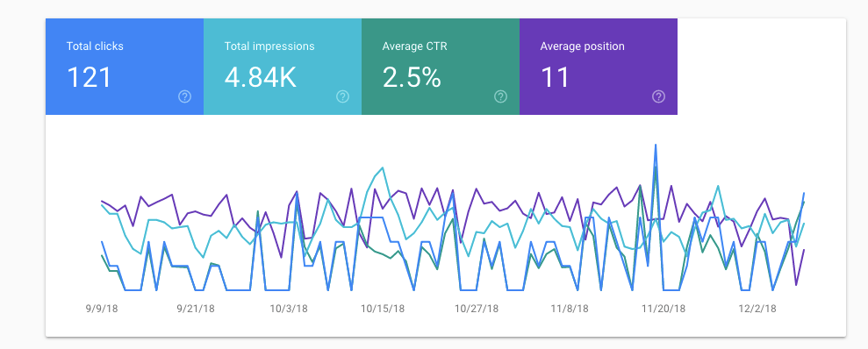The width and height of the screenshot is (868, 349).
Task: Click the 121 total clicks value
Action: click(x=90, y=77)
